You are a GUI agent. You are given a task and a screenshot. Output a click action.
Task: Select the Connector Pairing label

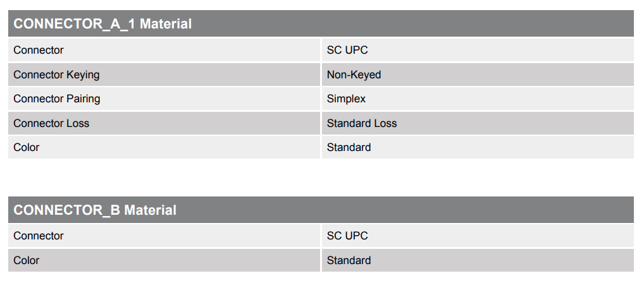click(x=57, y=99)
